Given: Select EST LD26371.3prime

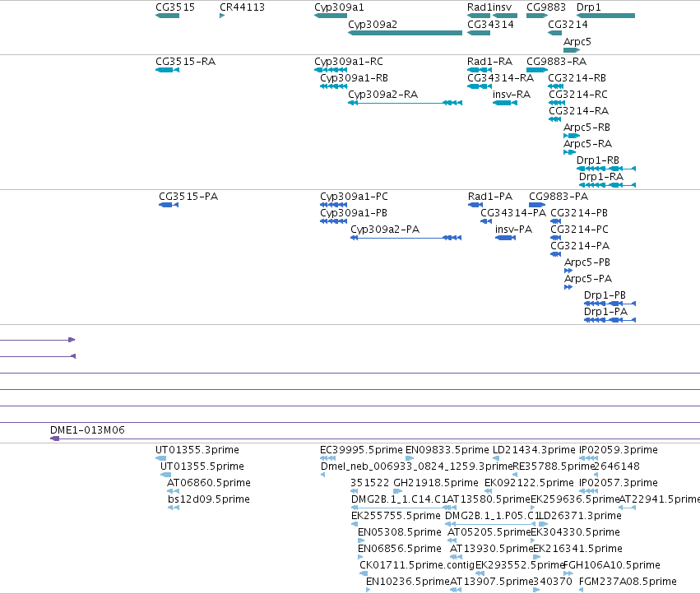Looking at the screenshot, I should [x=581, y=516].
